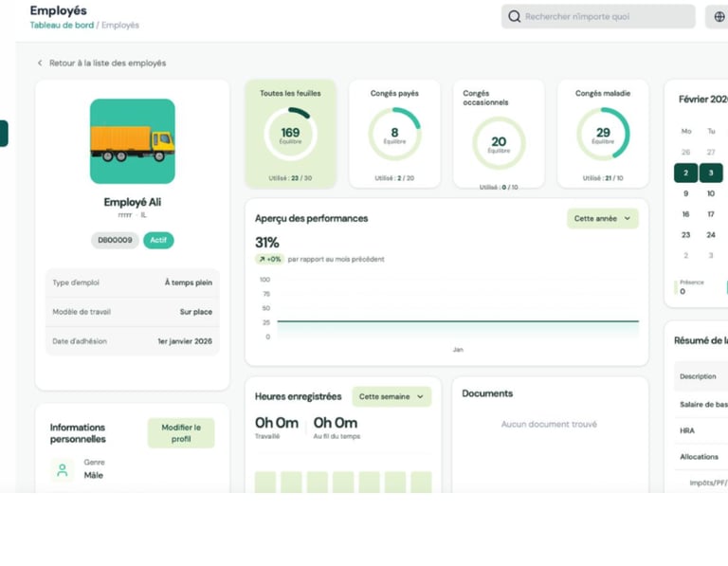The image size is (728, 566).
Task: Click the 'Aucun document trouvé' message
Action: [549, 424]
